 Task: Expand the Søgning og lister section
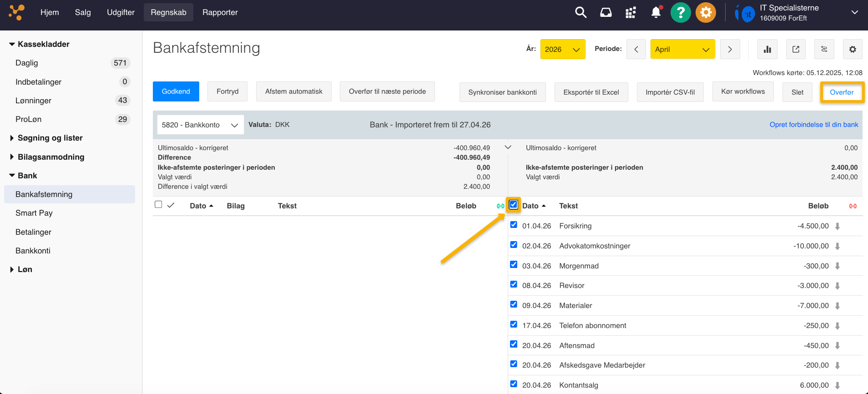click(50, 138)
